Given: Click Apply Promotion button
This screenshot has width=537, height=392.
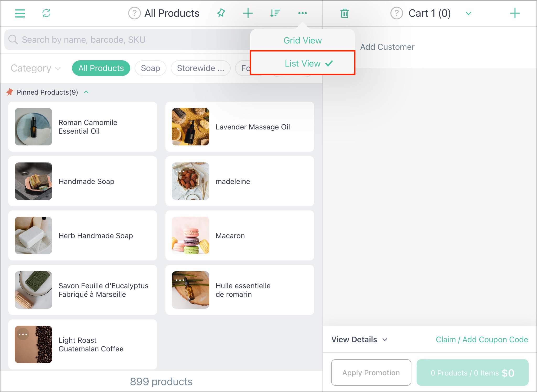Looking at the screenshot, I should coord(371,372).
